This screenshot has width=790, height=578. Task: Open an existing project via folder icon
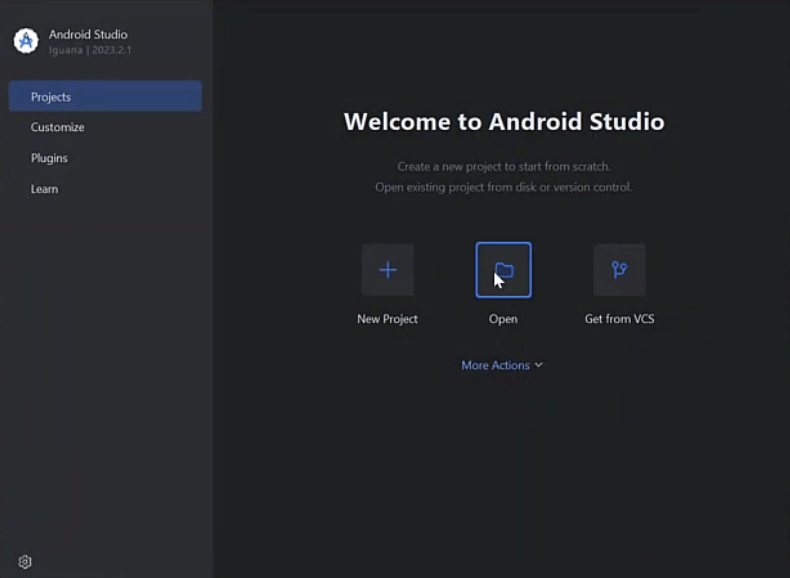click(x=503, y=270)
